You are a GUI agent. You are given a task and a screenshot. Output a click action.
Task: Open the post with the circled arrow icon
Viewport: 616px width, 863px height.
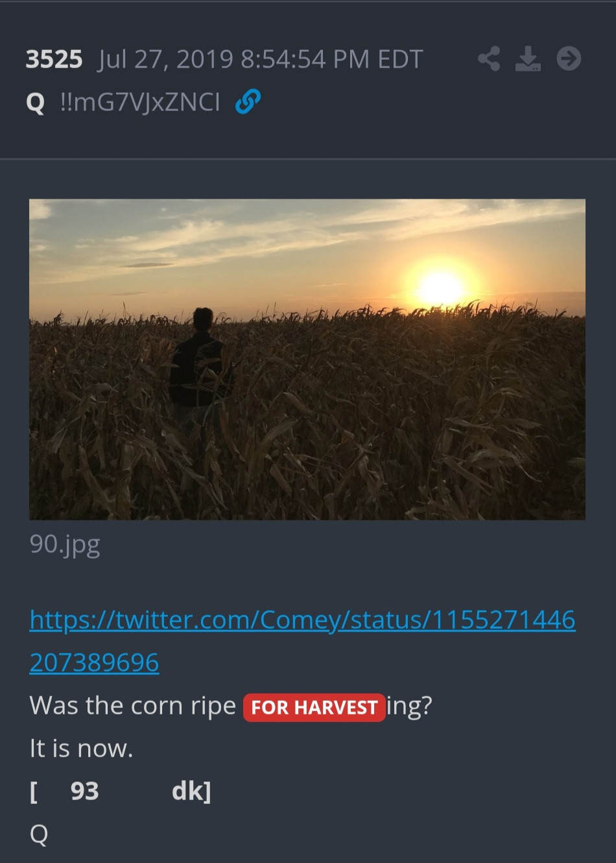[569, 59]
